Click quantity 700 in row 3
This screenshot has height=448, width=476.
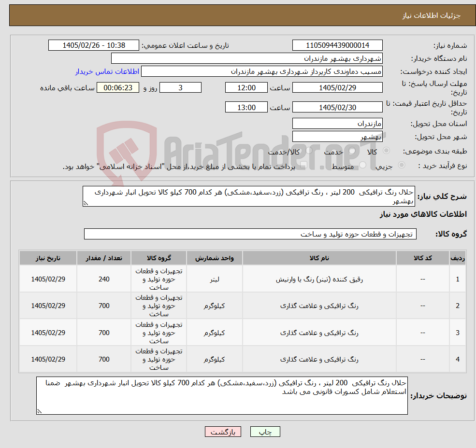coord(104,333)
